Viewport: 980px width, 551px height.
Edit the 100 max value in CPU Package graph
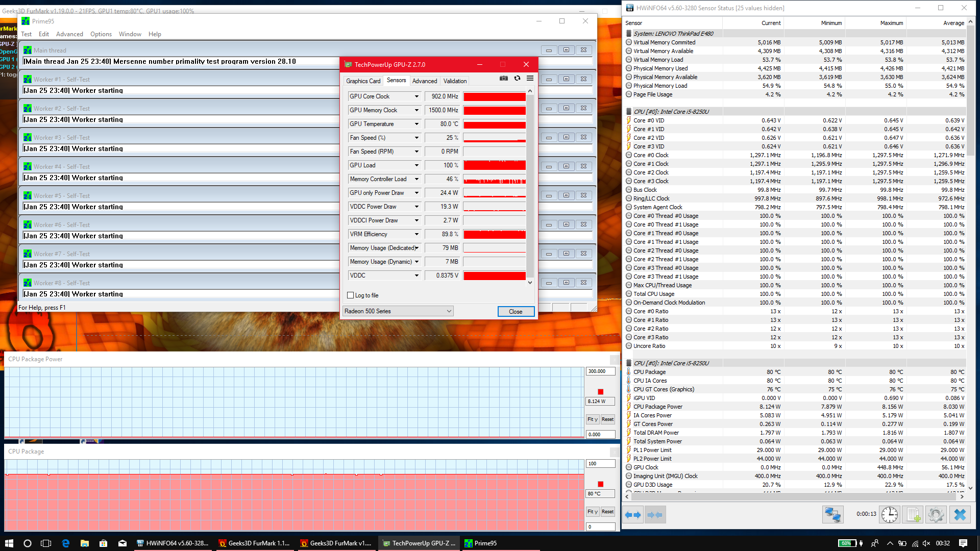click(x=600, y=464)
